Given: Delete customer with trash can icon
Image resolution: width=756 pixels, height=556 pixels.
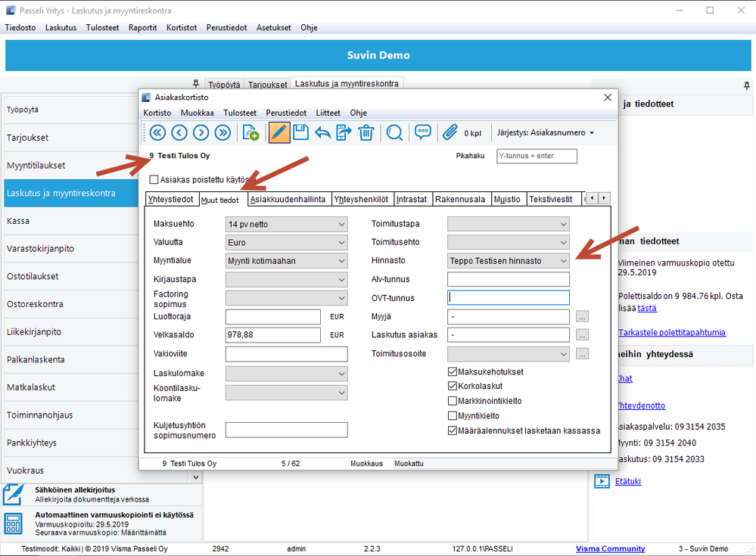Looking at the screenshot, I should (366, 132).
